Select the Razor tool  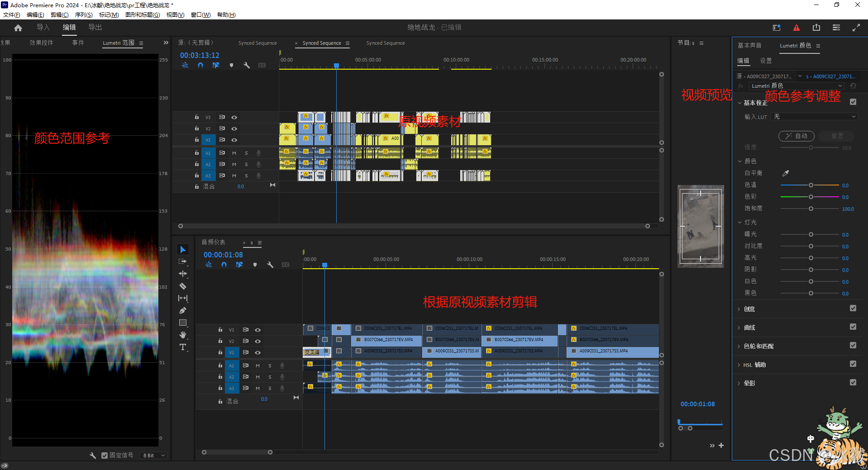click(x=183, y=286)
